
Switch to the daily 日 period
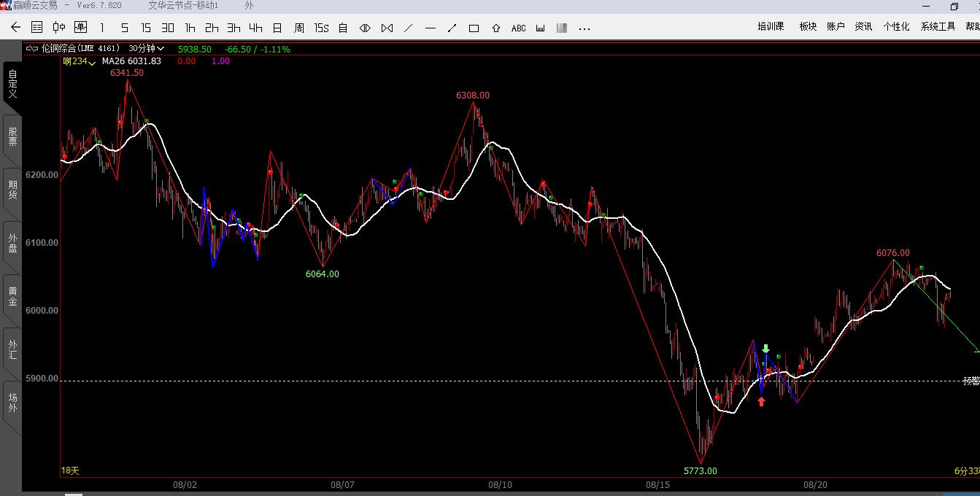point(277,28)
